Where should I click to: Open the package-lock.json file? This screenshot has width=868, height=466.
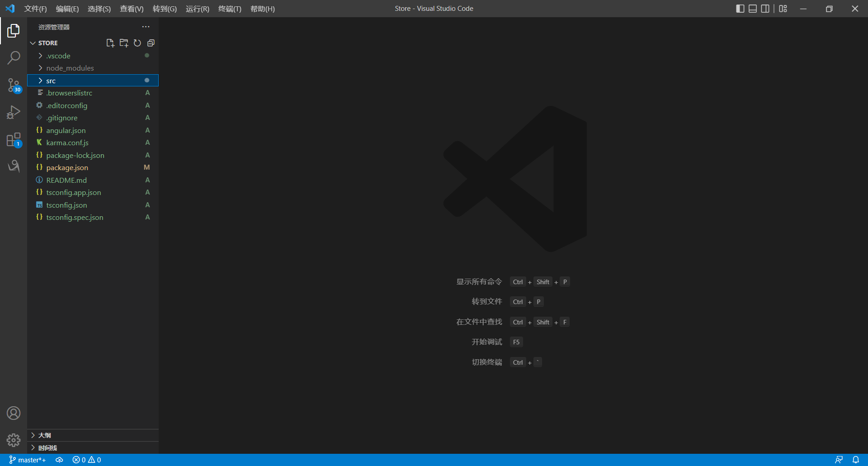click(x=93, y=155)
